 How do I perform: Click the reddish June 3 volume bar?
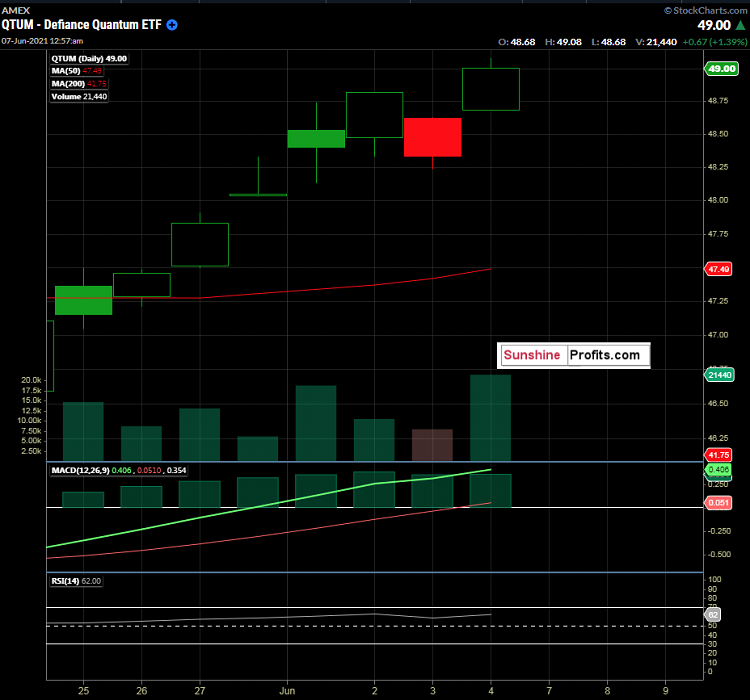[x=432, y=445]
